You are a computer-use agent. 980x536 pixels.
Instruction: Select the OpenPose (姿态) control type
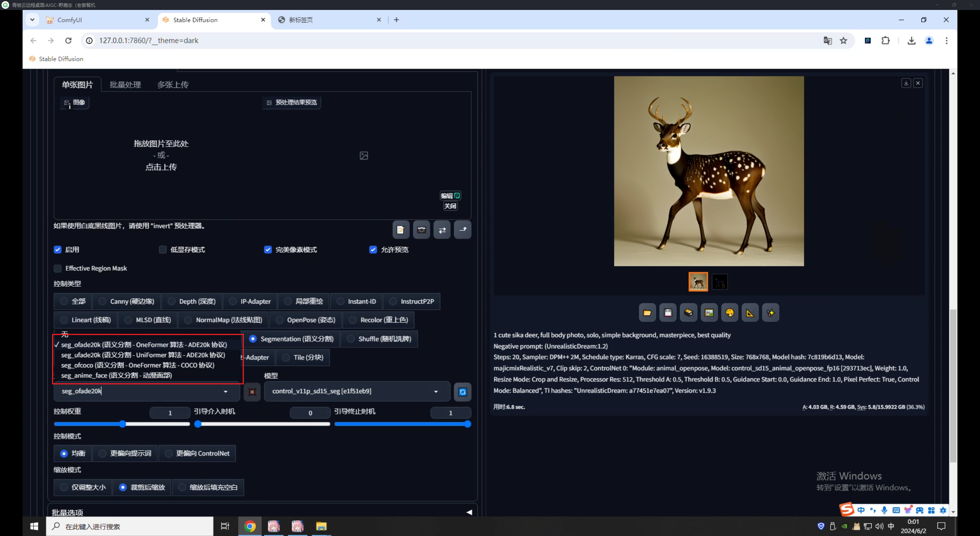click(305, 320)
